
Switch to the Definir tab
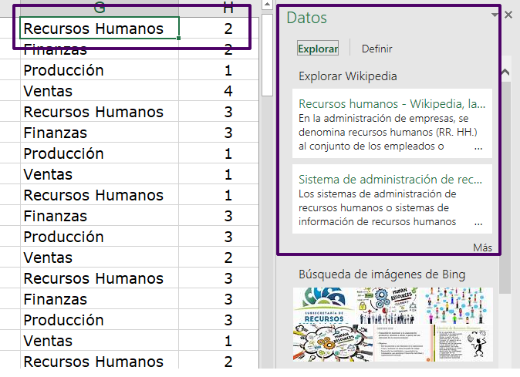click(x=377, y=49)
